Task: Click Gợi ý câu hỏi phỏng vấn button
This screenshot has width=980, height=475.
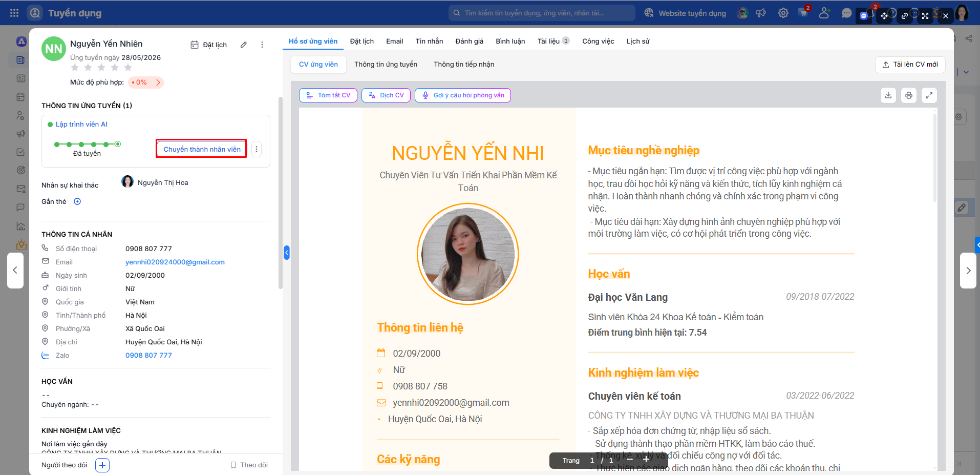Action: click(x=463, y=95)
